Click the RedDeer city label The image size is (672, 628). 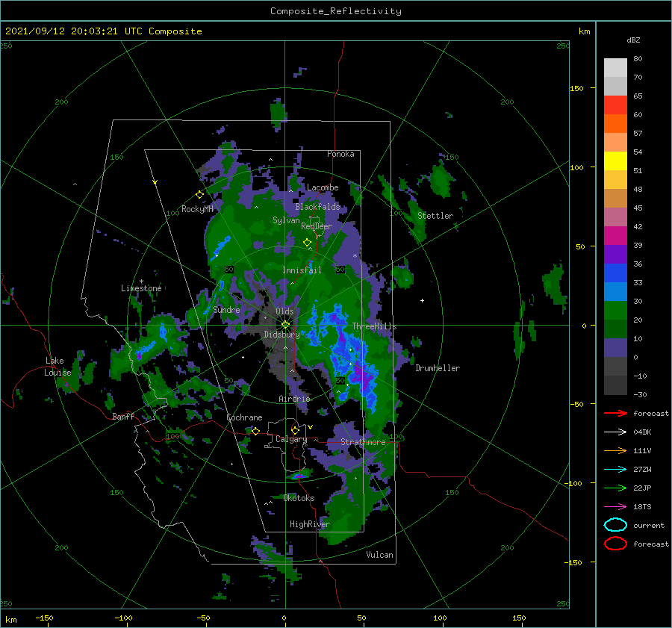pyautogui.click(x=317, y=226)
